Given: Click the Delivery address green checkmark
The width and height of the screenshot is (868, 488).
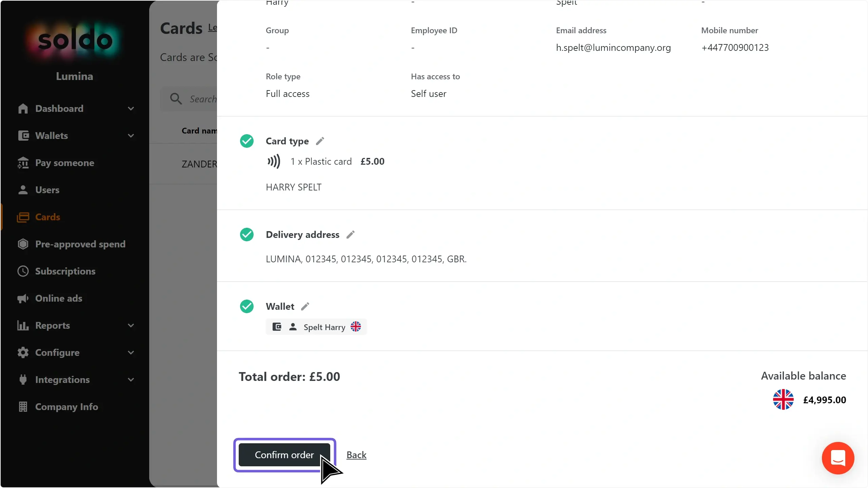Looking at the screenshot, I should pyautogui.click(x=247, y=235).
